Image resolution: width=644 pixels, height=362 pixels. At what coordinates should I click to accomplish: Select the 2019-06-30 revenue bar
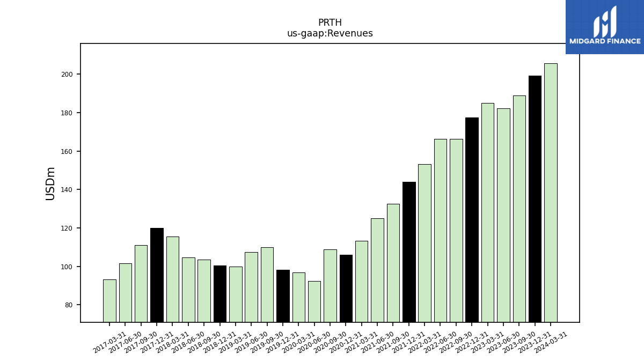tap(251, 287)
